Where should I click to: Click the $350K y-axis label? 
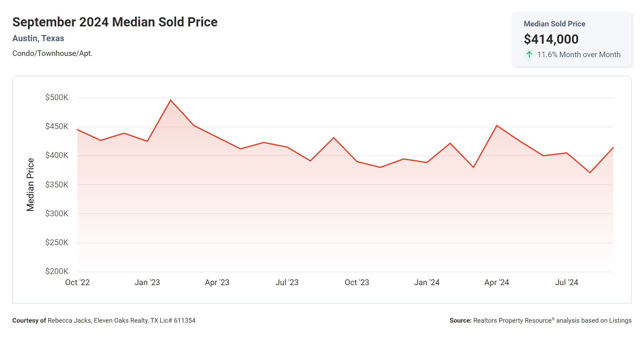[x=57, y=185]
